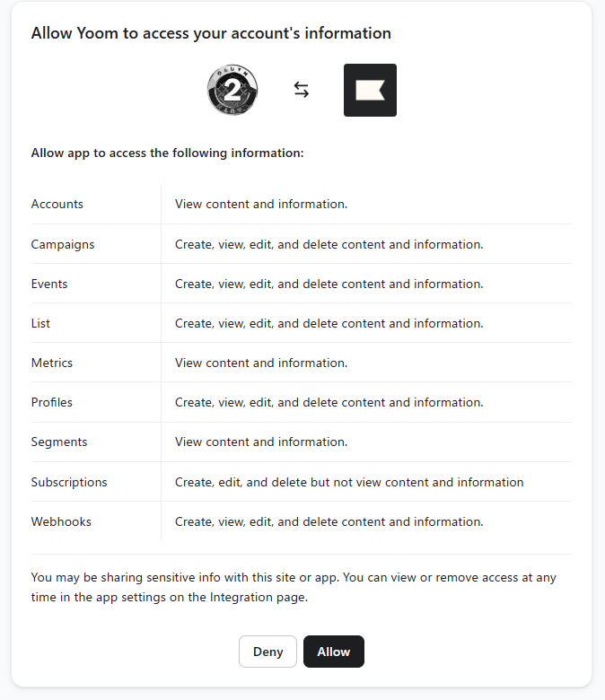Click the Allow button
This screenshot has width=605, height=700.
tap(334, 652)
